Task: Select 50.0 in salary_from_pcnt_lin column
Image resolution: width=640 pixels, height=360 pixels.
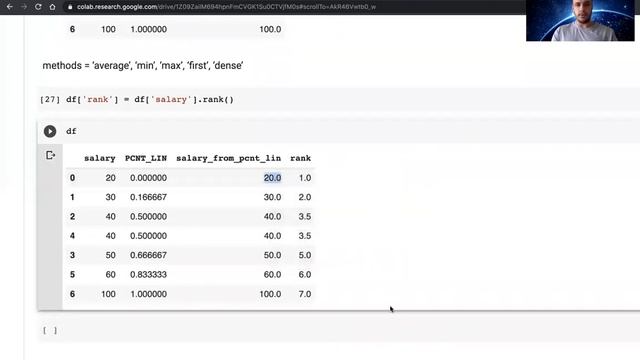Action: (x=272, y=255)
